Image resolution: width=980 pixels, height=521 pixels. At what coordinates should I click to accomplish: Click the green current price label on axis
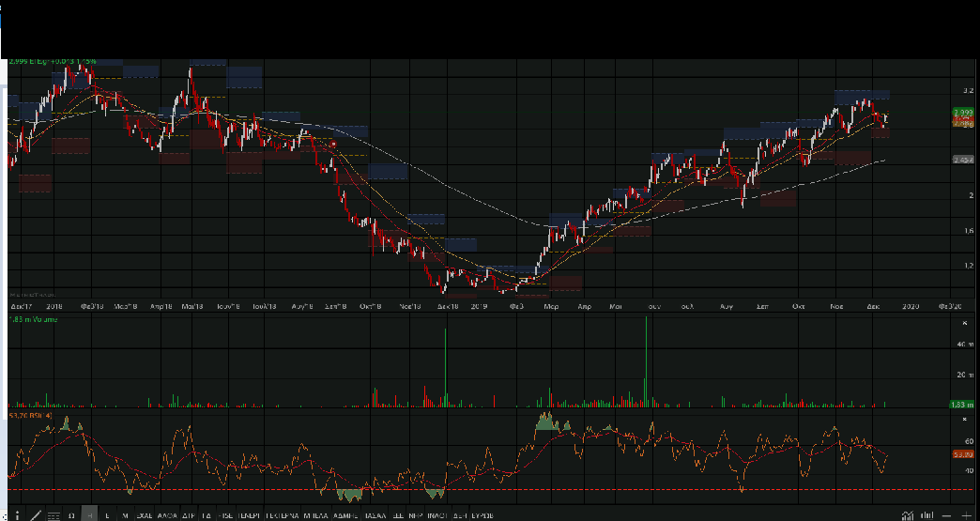961,113
